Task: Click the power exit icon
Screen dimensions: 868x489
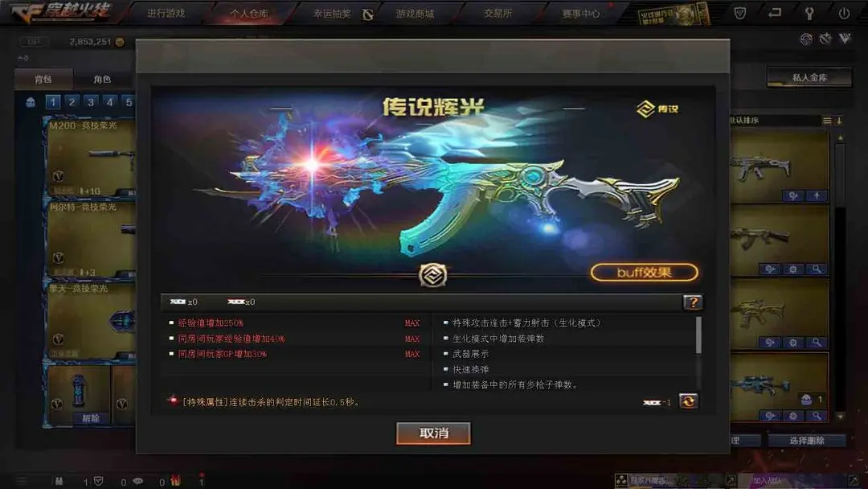Action: (844, 14)
